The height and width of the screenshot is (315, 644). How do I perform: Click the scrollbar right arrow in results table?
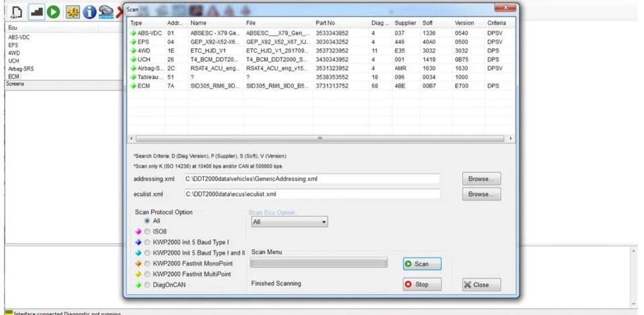(511, 139)
